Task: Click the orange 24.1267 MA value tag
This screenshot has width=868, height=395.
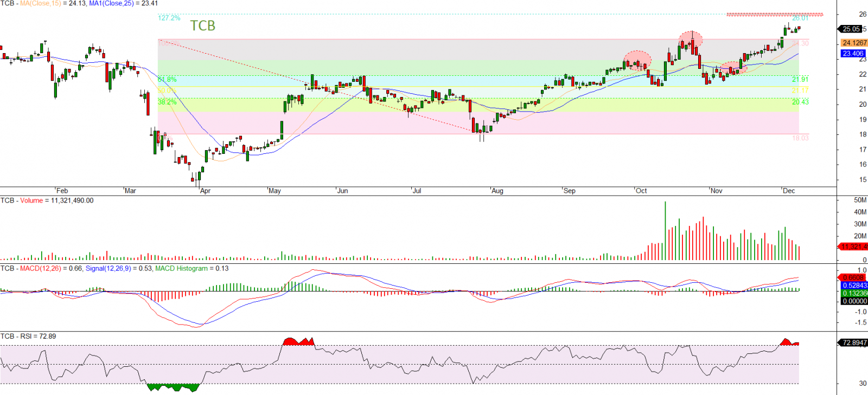Action: click(x=854, y=43)
